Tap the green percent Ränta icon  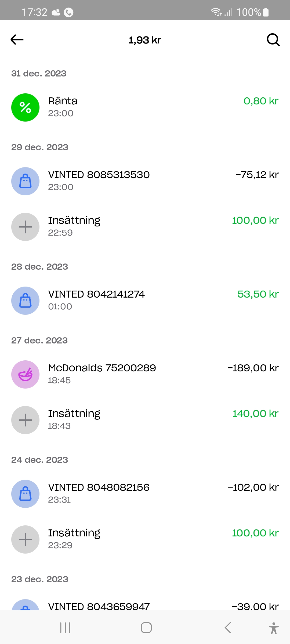coord(26,108)
